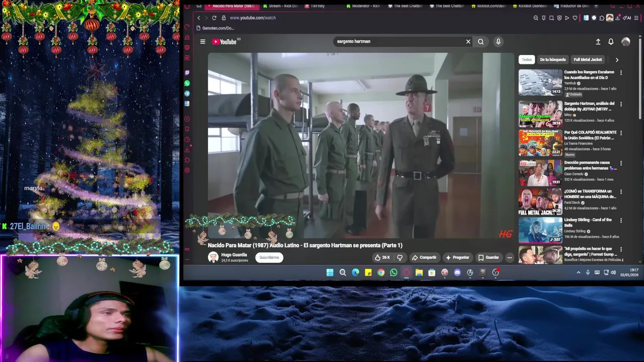The width and height of the screenshot is (644, 362).
Task: Open the browser Easy Setup menu icon
Action: (x=637, y=18)
